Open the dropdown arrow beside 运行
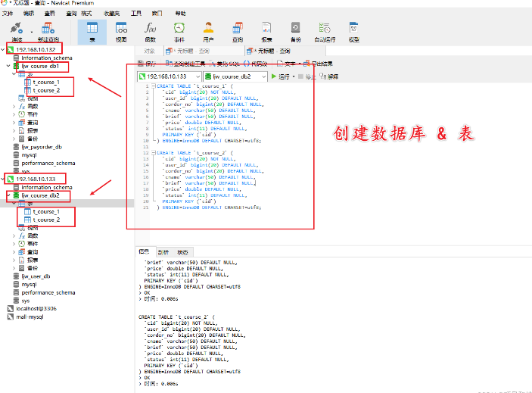The width and height of the screenshot is (532, 393). coord(294,76)
